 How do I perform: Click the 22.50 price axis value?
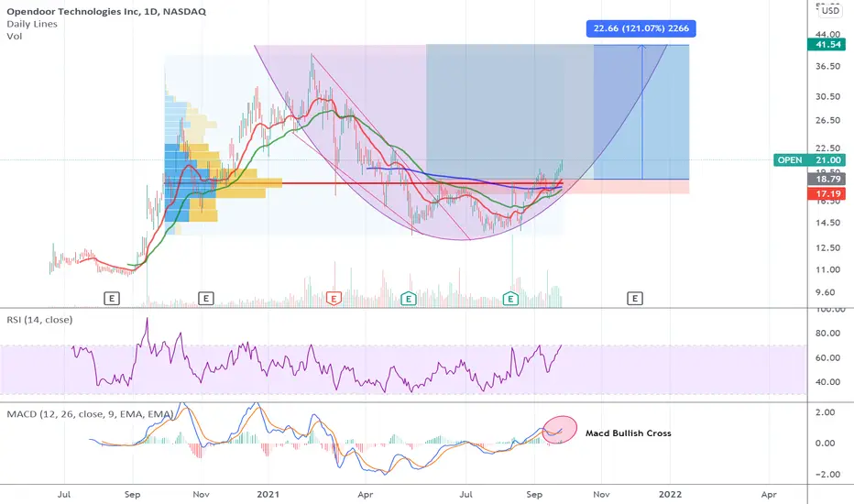pyautogui.click(x=827, y=148)
